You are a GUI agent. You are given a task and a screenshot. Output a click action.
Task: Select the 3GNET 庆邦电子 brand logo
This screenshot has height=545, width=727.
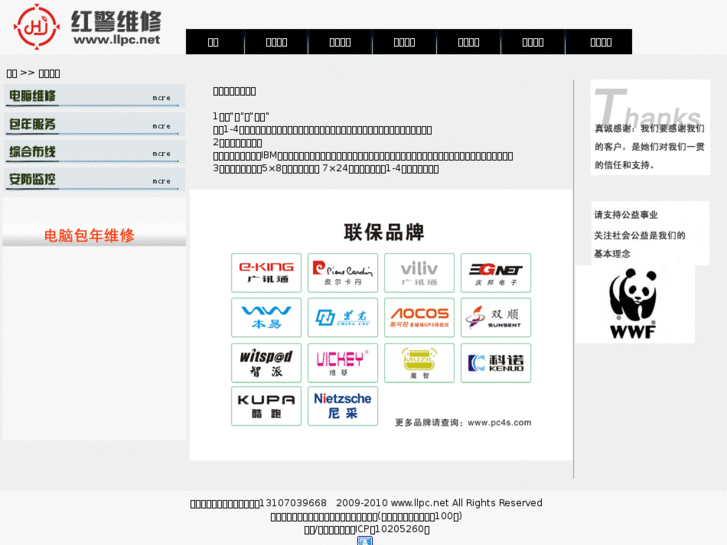pos(496,273)
